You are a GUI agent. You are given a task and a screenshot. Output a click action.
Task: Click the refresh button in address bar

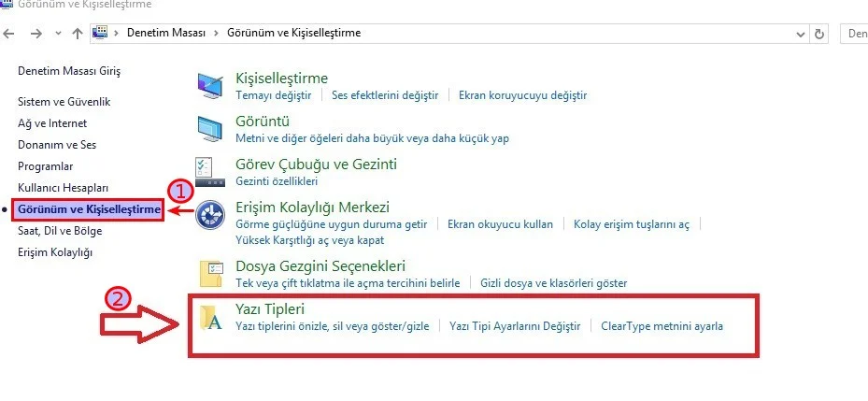819,34
